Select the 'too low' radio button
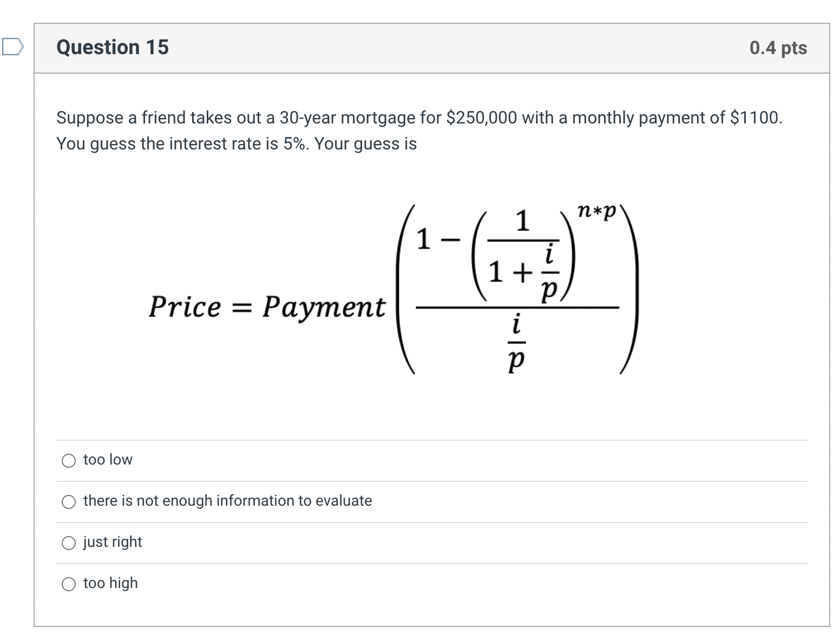 [68, 461]
